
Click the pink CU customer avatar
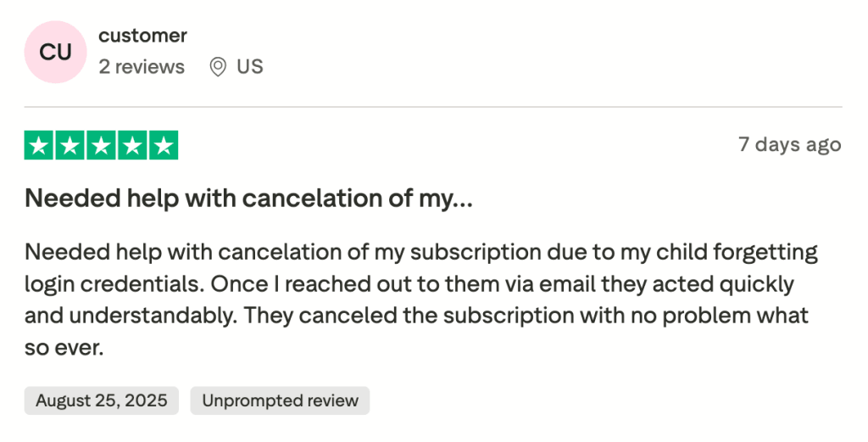[x=56, y=53]
